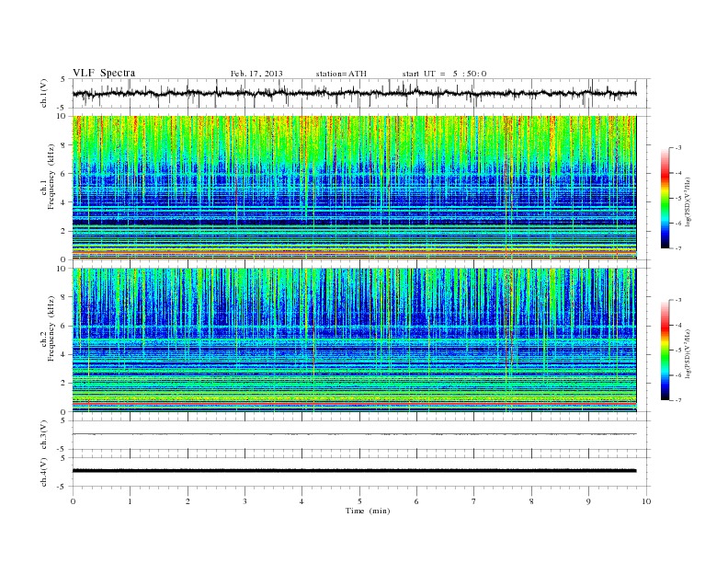Viewport: 728px width, 563px height.
Task: Click the "2" tick on the time axis
Action: [x=188, y=501]
